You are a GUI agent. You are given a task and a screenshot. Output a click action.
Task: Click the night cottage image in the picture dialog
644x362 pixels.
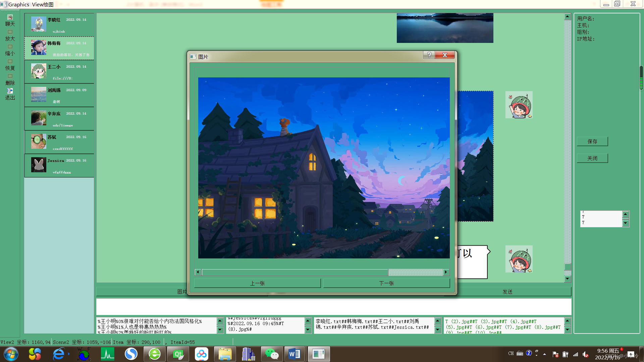coord(324,168)
